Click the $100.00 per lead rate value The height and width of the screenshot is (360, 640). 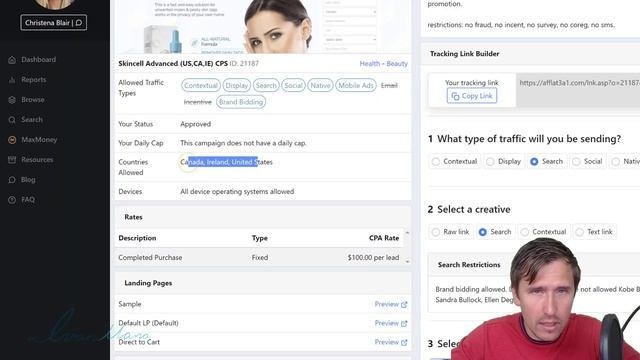(373, 258)
